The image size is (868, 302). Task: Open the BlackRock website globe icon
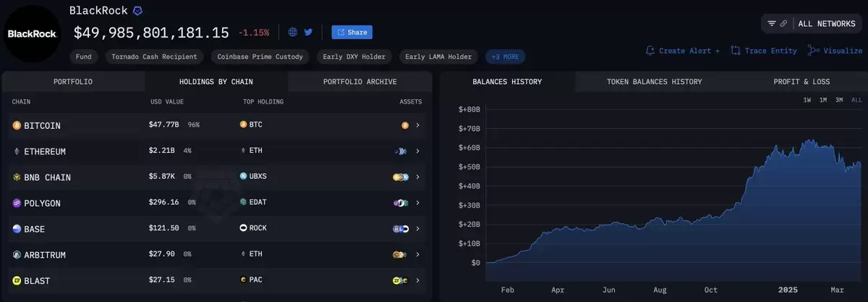click(293, 32)
